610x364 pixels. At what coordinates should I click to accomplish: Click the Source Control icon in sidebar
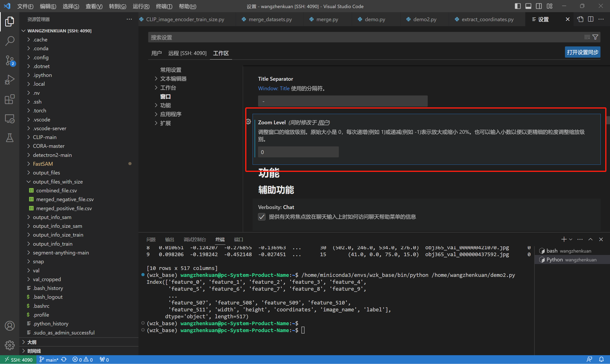pyautogui.click(x=10, y=60)
